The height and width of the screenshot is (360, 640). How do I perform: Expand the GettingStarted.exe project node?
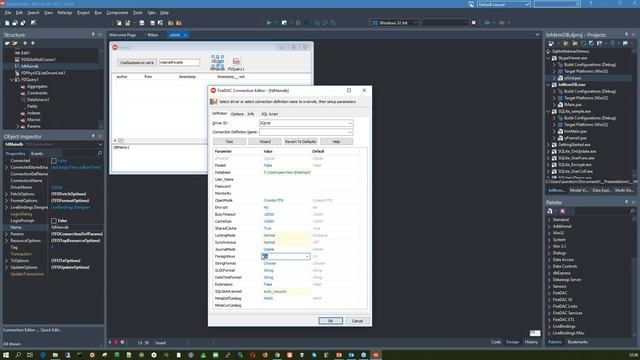[x=549, y=144]
